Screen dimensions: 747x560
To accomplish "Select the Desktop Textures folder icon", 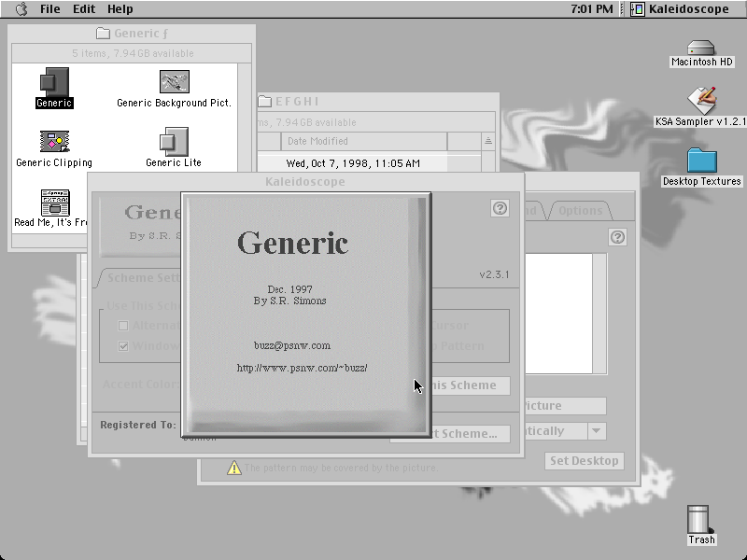I will (702, 160).
